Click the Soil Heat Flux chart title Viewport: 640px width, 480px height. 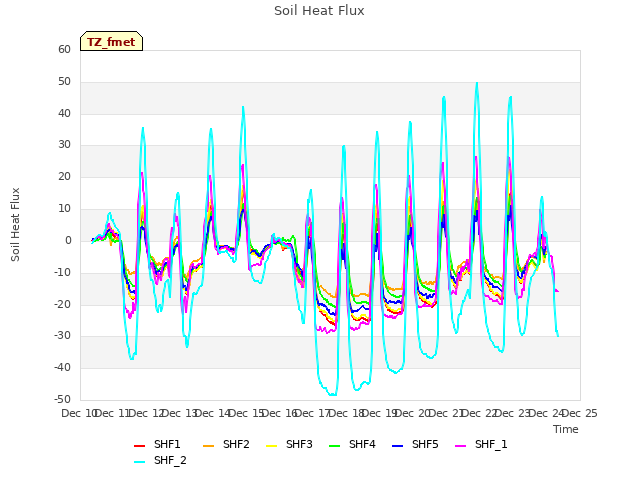point(319,11)
